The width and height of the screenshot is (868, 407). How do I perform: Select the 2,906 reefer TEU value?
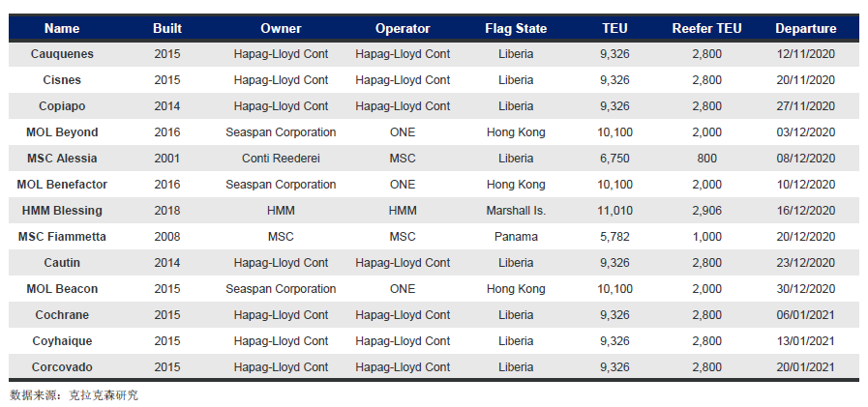707,211
